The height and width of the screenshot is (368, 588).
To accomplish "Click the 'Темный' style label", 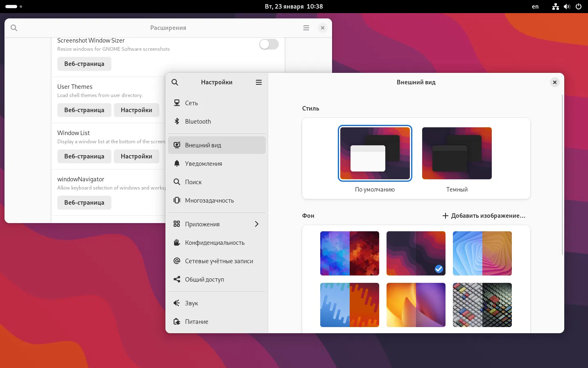I will coord(457,190).
